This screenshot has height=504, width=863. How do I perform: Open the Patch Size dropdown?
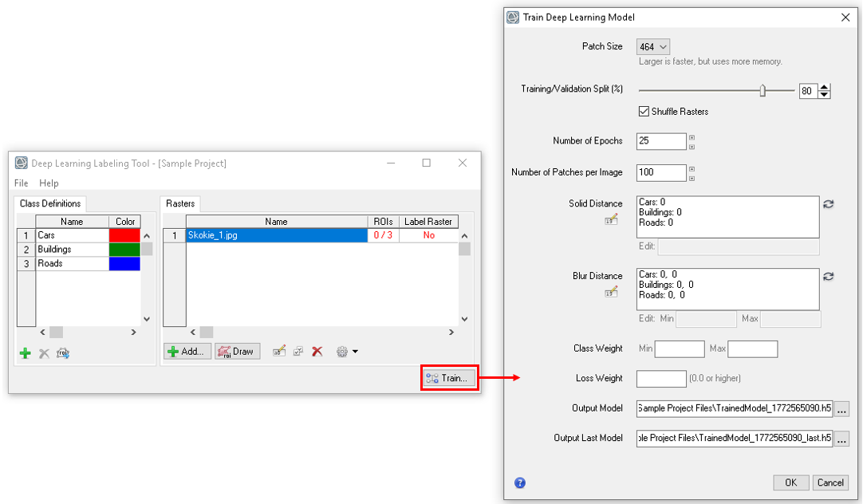(652, 47)
